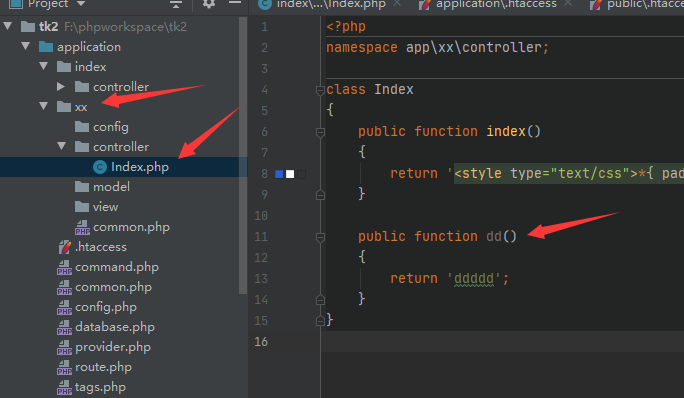Collapse the controller folder under xx
The image size is (684, 398).
(x=62, y=146)
